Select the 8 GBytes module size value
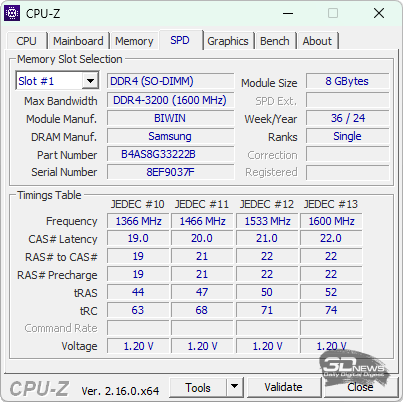Screen dimensions: 403x402 [347, 81]
